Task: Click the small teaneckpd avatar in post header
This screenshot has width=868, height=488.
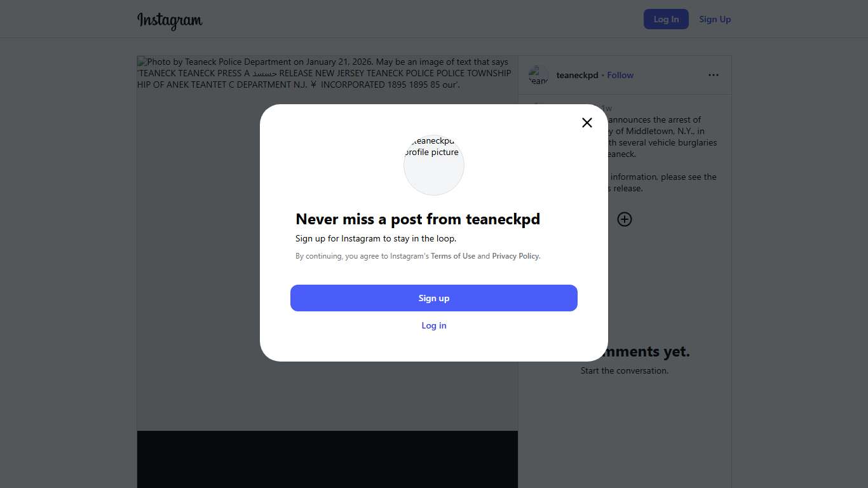Action: [x=538, y=75]
